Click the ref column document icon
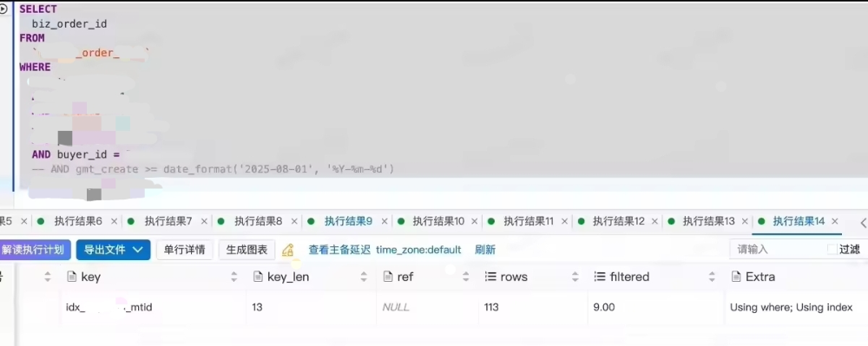868x346 pixels. (387, 277)
